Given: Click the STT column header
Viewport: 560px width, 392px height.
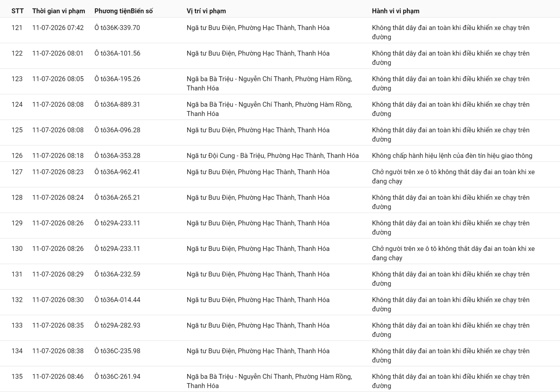Looking at the screenshot, I should (x=17, y=11).
